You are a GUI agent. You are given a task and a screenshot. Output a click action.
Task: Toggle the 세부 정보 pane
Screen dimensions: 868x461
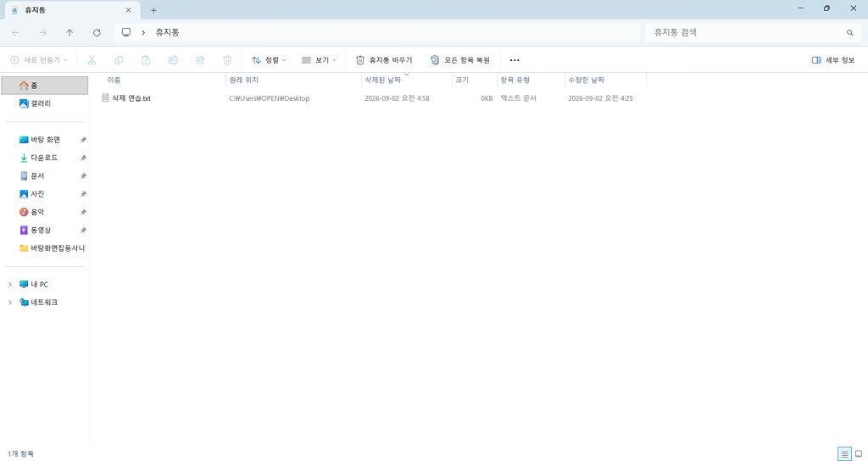coord(833,60)
